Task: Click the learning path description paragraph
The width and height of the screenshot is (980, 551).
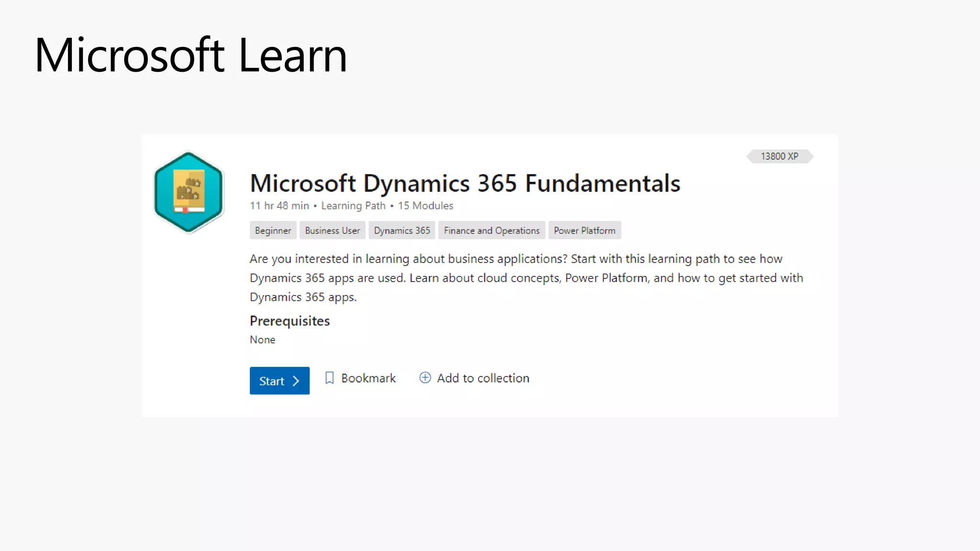Action: point(526,278)
